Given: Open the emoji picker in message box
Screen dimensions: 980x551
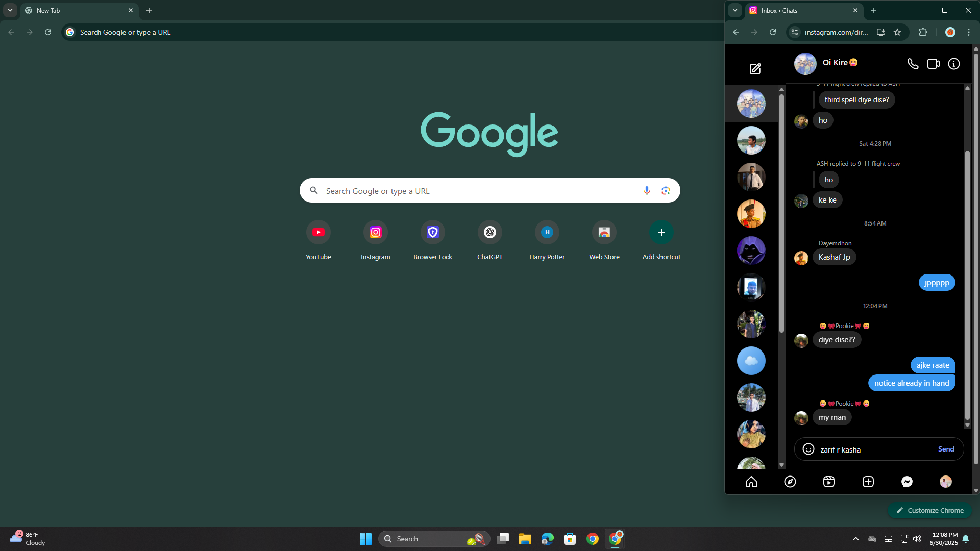Looking at the screenshot, I should pyautogui.click(x=808, y=449).
